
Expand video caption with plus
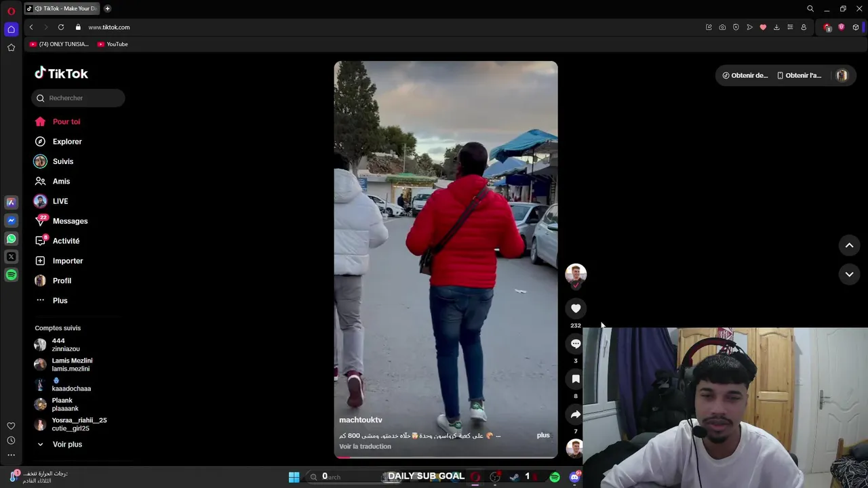coord(543,435)
